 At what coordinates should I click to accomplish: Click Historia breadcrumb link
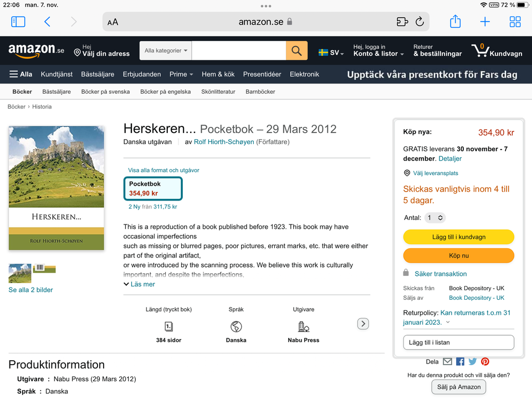pos(42,106)
